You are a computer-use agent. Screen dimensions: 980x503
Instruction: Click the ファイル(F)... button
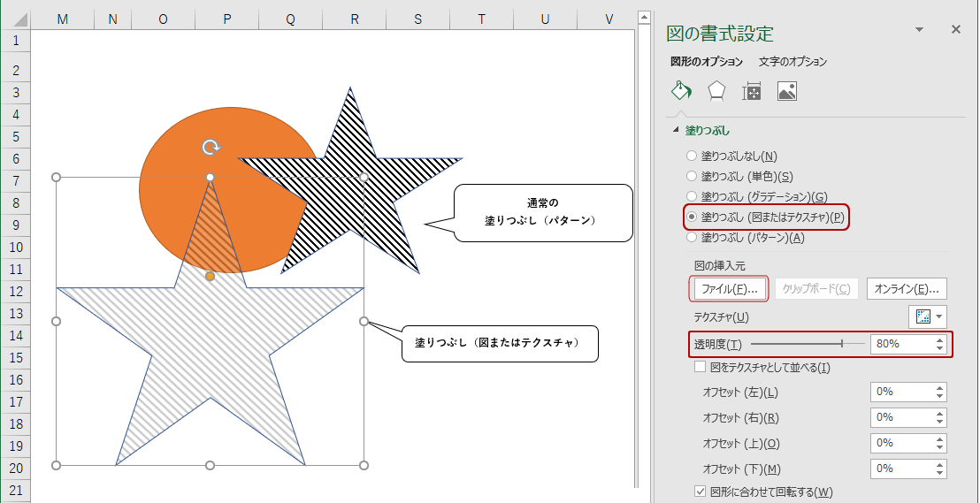[x=729, y=289]
